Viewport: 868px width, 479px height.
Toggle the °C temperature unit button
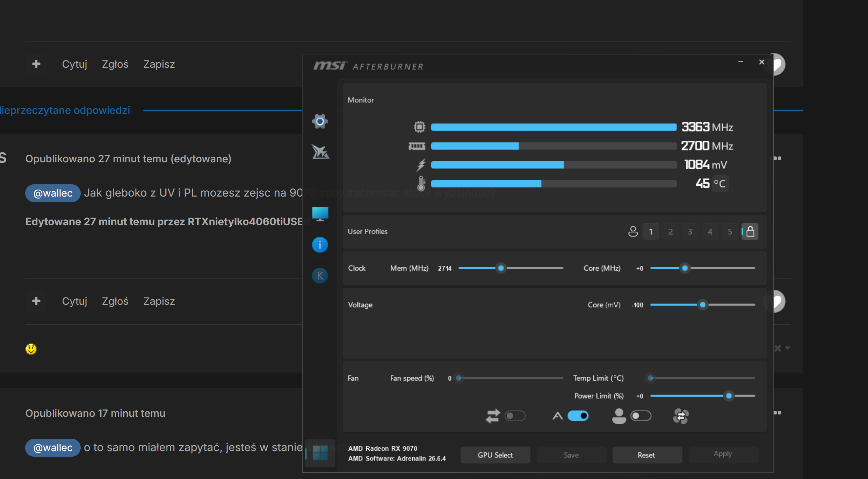coord(720,184)
